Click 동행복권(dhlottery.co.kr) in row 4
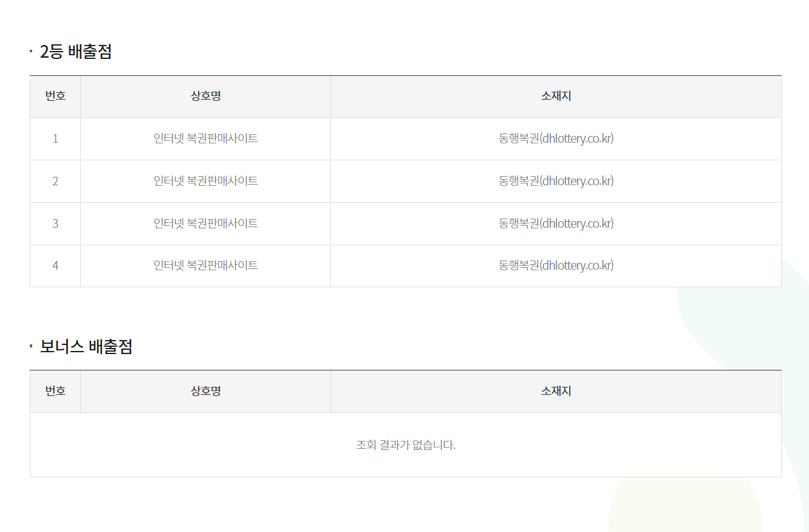 point(556,265)
